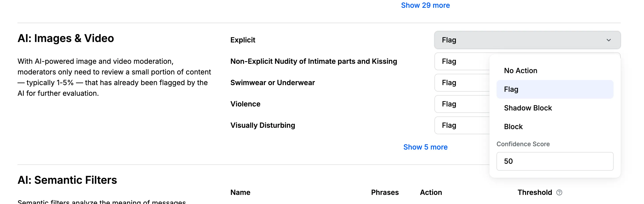This screenshot has width=644, height=204.
Task: Click the AI: Semantic Filters heading
Action: coord(67,180)
